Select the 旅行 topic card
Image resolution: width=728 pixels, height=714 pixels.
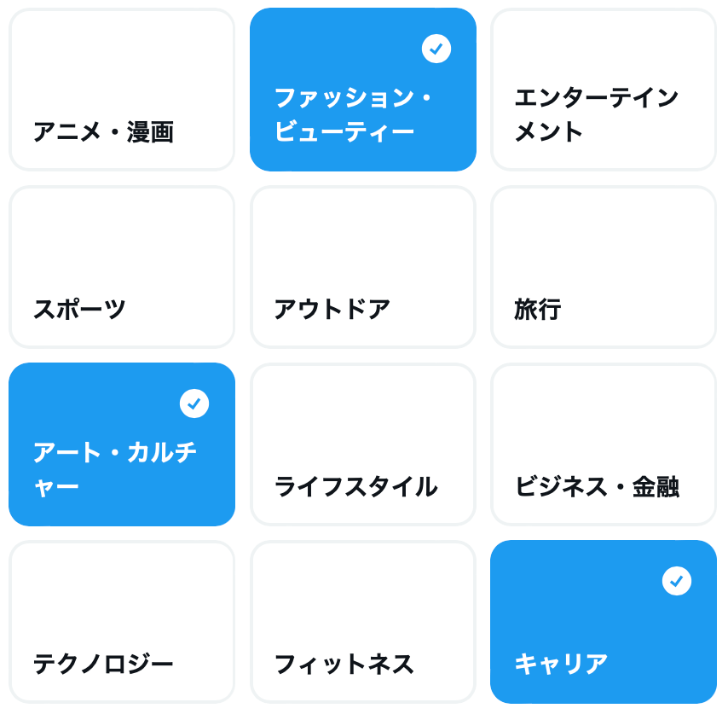coord(604,267)
